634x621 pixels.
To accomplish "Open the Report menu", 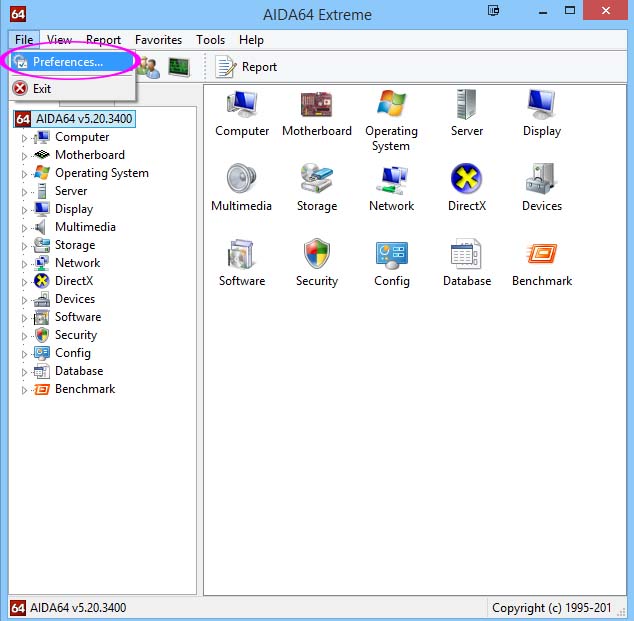I will click(104, 40).
